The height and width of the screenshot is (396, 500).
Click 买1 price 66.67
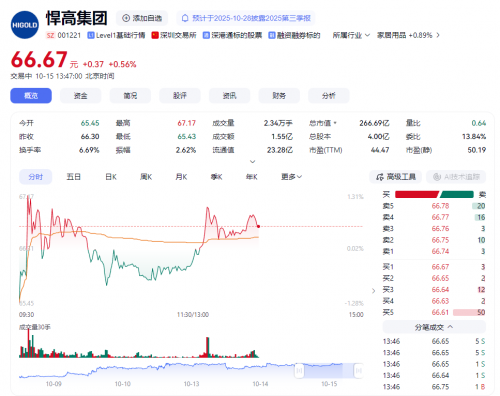440,267
